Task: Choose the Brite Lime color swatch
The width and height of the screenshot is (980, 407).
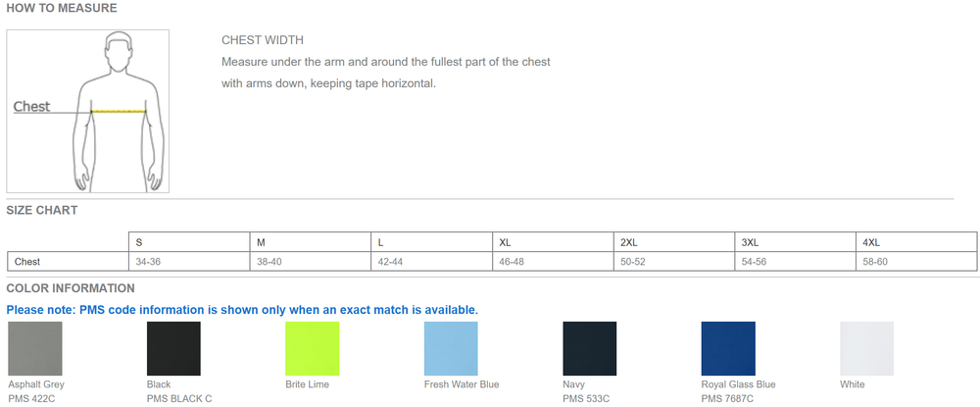Action: pyautogui.click(x=313, y=348)
